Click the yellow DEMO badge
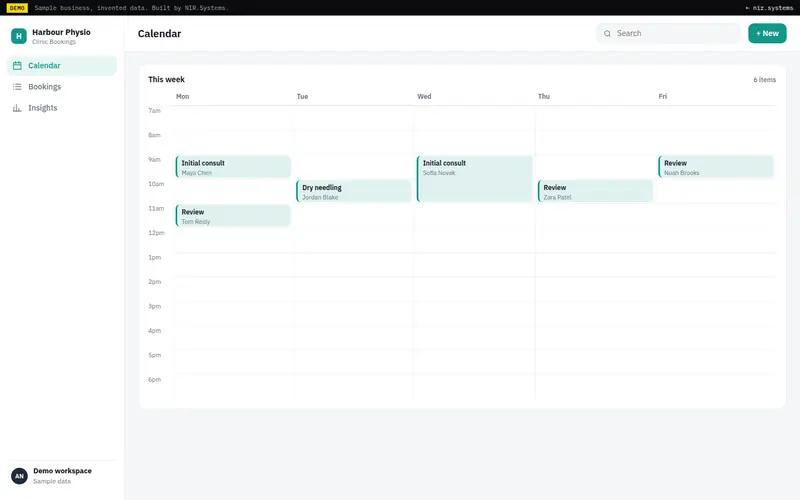 (17, 8)
